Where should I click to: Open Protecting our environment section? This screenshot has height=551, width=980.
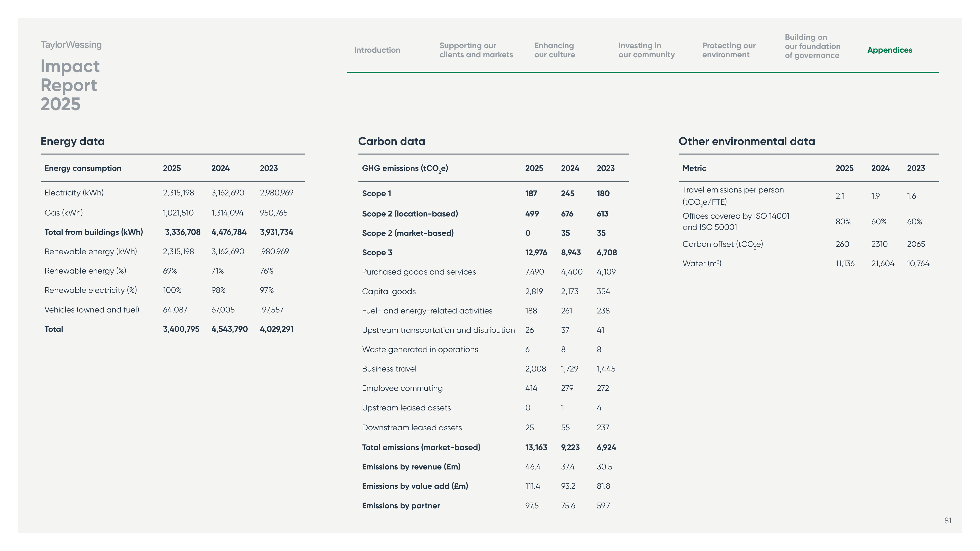[x=729, y=50]
